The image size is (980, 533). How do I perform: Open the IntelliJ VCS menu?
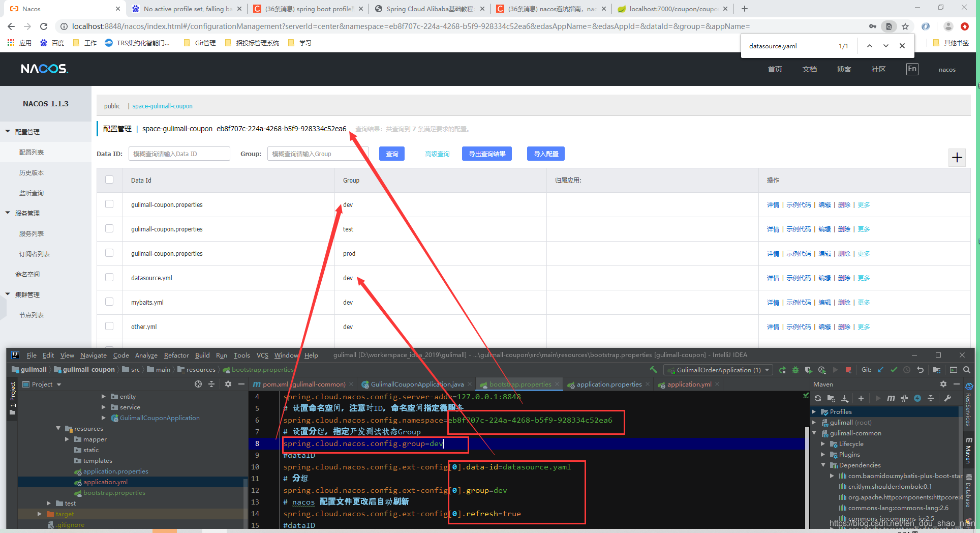(x=262, y=355)
